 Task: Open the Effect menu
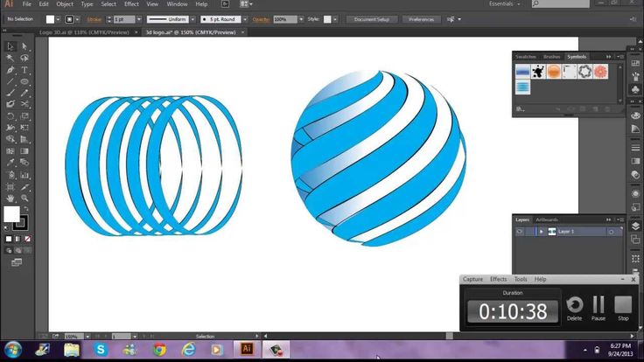coord(131,4)
